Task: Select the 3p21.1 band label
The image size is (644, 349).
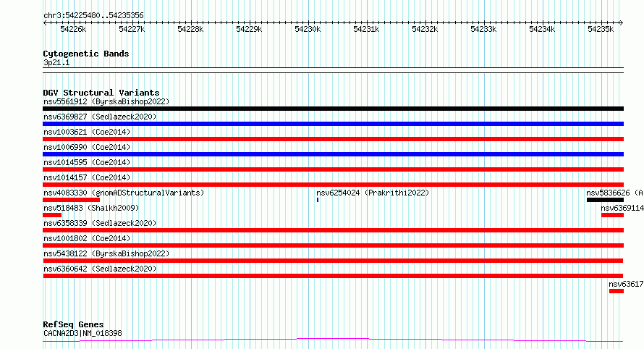Action: tap(56, 63)
